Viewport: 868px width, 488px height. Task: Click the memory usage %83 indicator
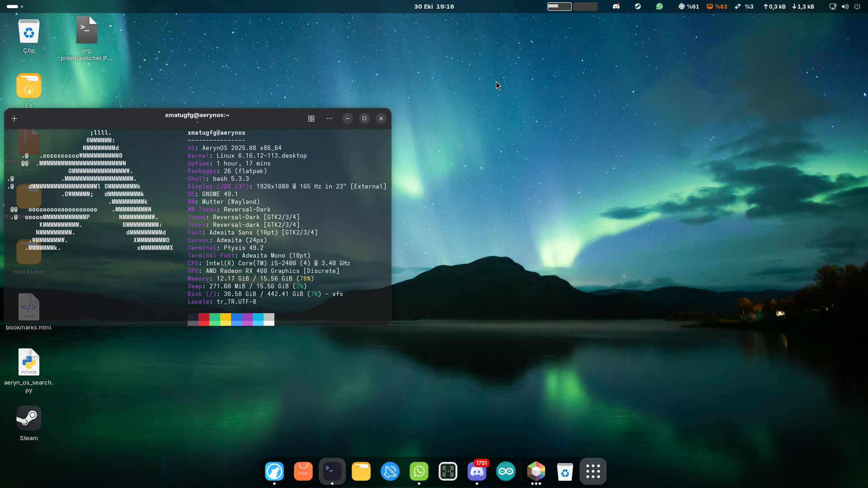pos(717,6)
